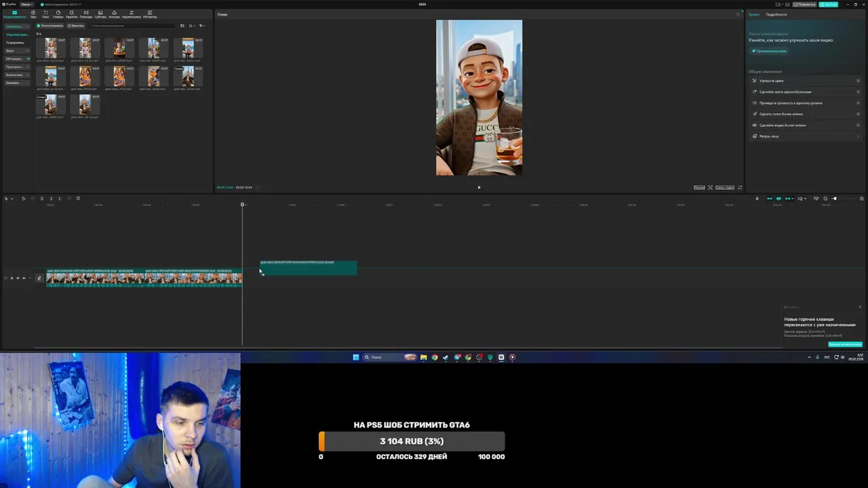This screenshot has height=488, width=868.
Task: Open the Меню dropdown in title bar
Action: [27, 4]
